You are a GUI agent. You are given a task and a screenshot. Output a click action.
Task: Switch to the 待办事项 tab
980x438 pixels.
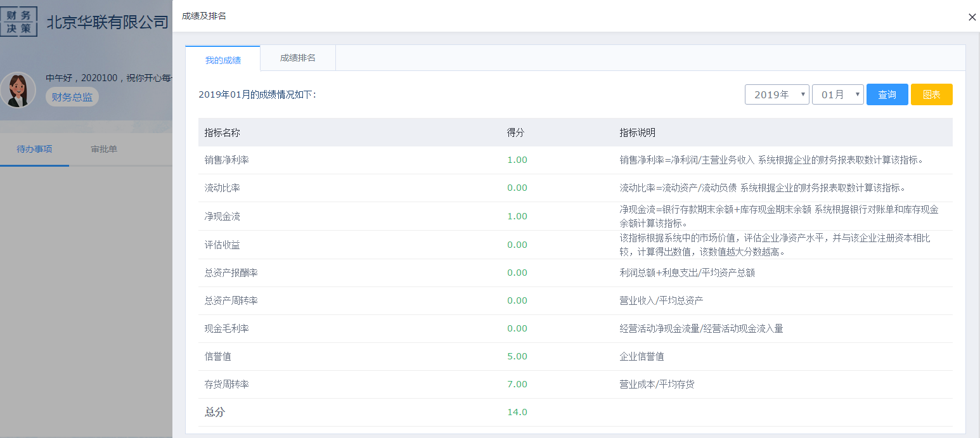34,150
